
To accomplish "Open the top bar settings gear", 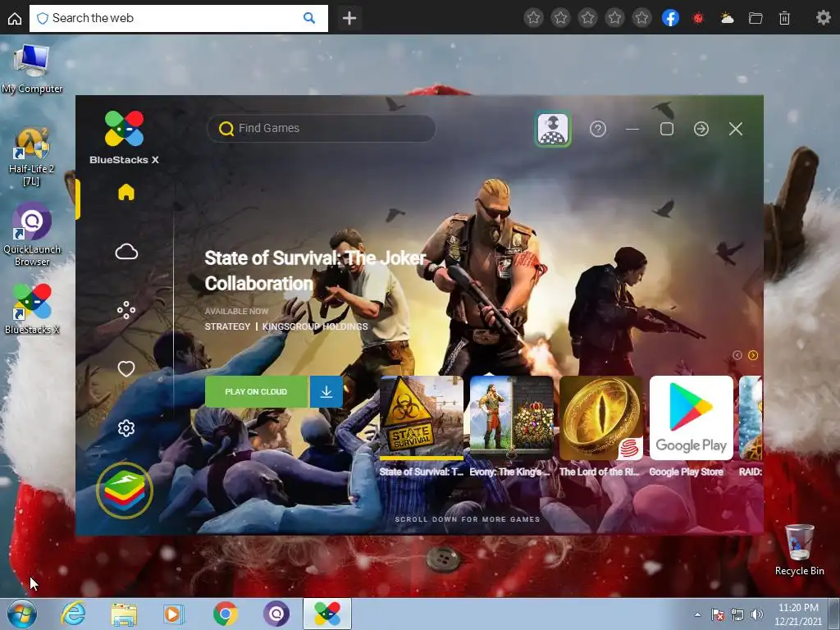I will [x=824, y=18].
